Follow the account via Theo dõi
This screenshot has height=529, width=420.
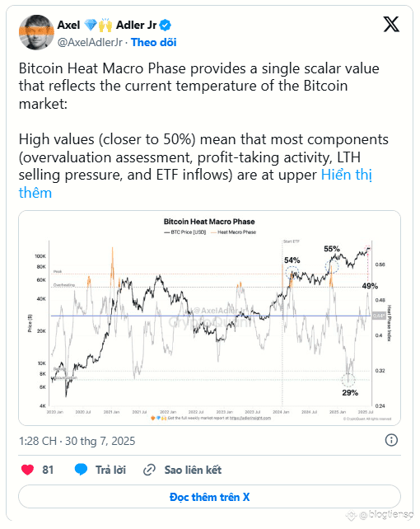(154, 43)
